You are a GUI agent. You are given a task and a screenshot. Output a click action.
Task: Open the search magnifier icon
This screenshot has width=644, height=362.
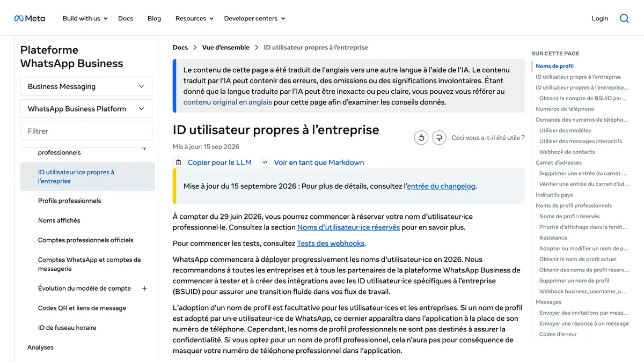624,18
